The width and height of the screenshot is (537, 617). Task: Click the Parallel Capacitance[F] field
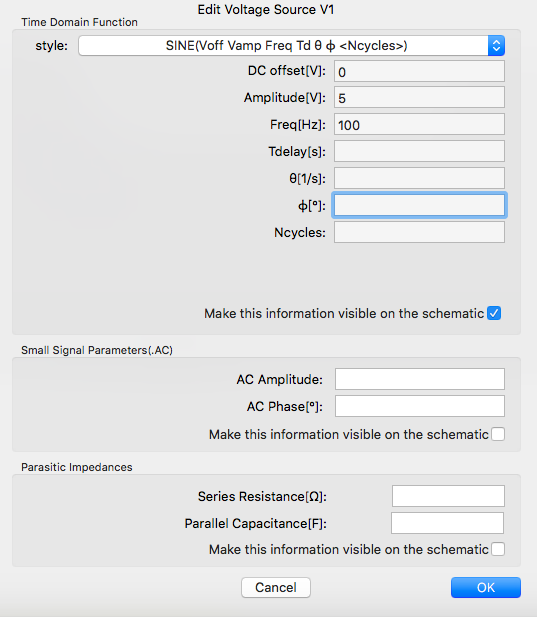(447, 523)
